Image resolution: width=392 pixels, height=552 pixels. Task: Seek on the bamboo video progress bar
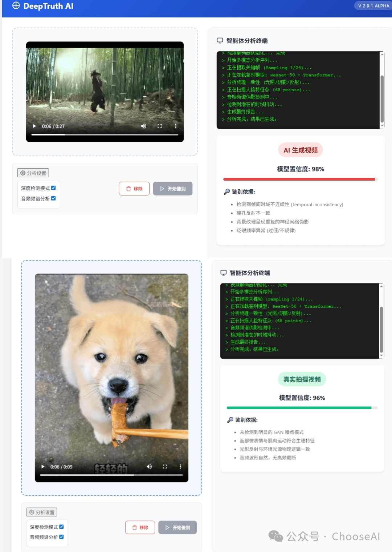(x=105, y=135)
